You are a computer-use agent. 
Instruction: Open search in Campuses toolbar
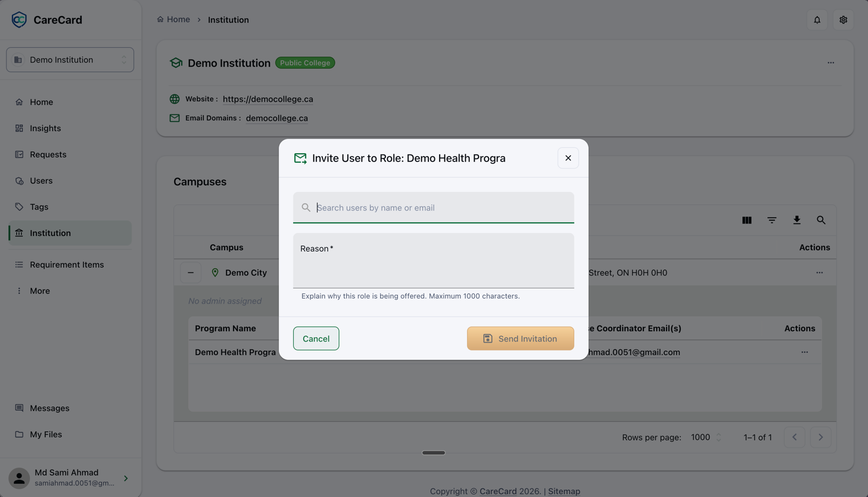[821, 220]
